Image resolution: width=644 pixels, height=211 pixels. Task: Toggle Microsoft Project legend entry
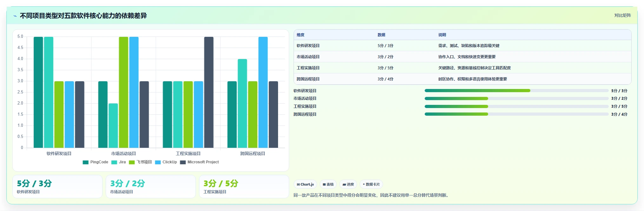click(x=199, y=162)
